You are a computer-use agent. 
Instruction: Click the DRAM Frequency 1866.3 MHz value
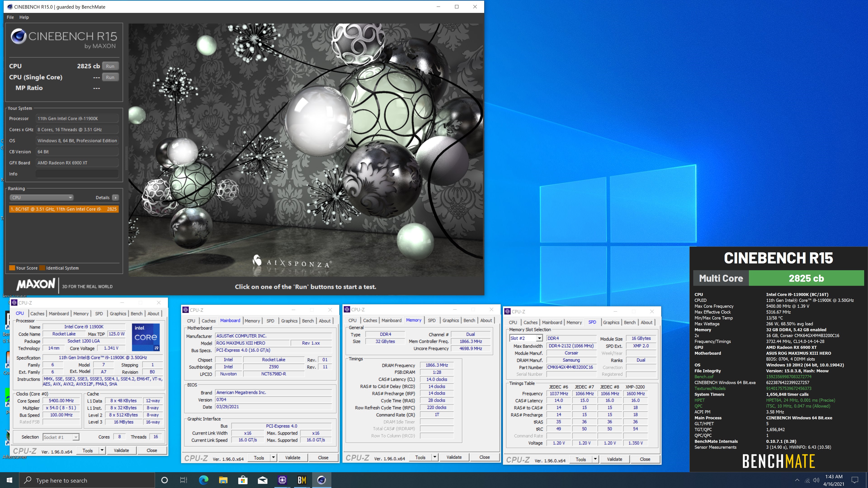point(437,365)
